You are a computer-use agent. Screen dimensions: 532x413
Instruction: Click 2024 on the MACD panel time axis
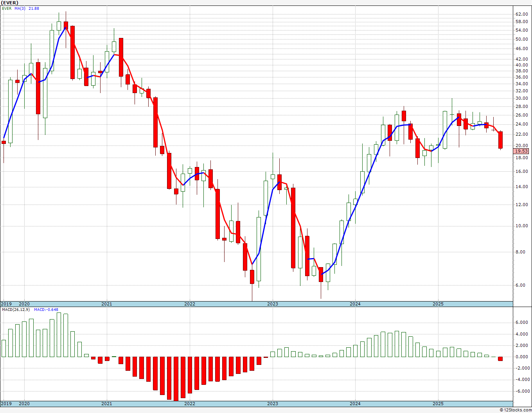[355, 404]
